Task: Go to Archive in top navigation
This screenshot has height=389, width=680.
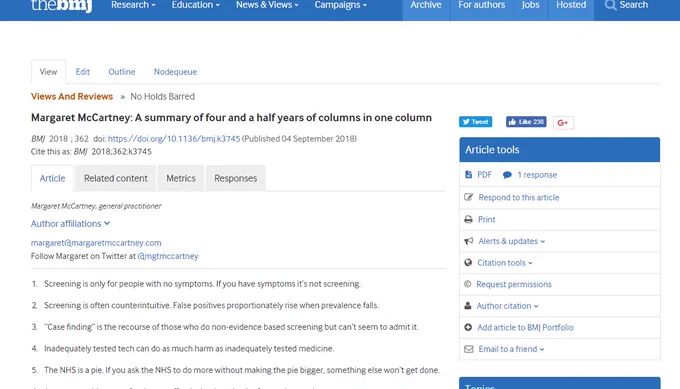Action: point(426,5)
